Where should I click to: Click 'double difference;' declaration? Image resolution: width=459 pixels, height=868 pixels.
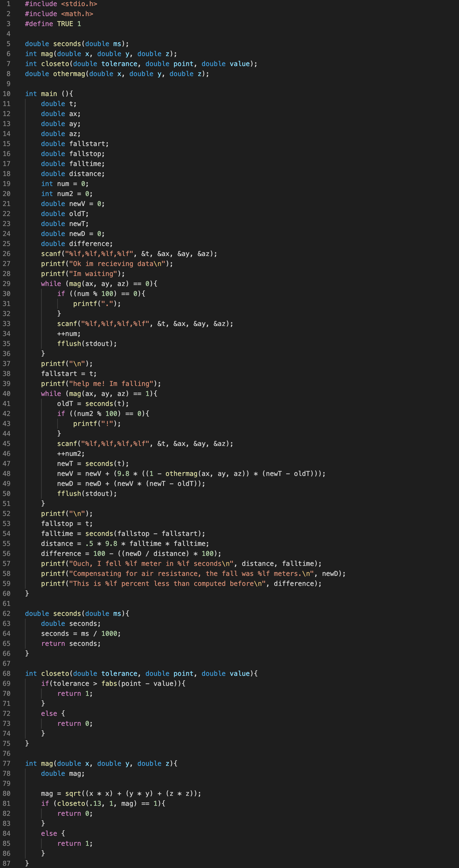[x=77, y=244]
